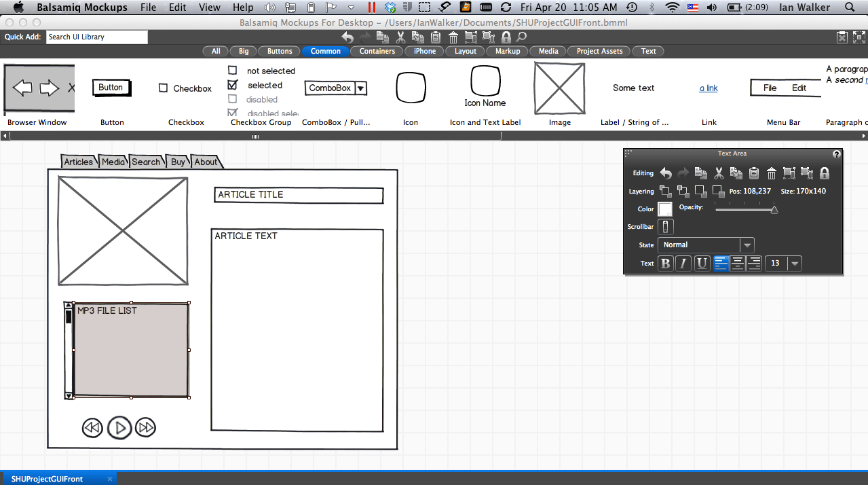This screenshot has height=485, width=868.
Task: Open the State dropdown showing Normal
Action: pos(706,245)
